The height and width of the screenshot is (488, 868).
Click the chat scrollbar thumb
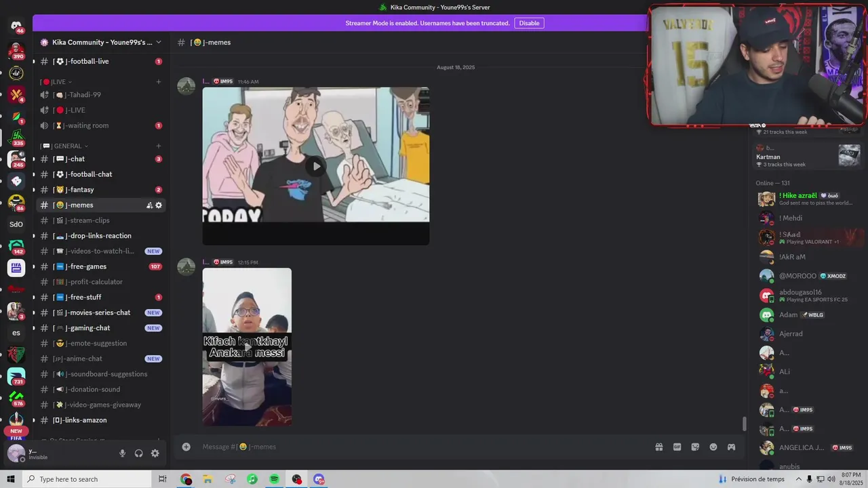tap(744, 424)
